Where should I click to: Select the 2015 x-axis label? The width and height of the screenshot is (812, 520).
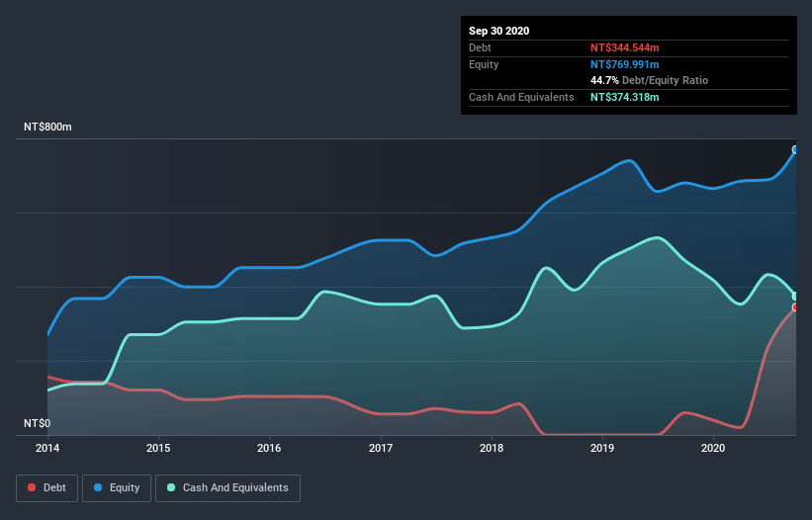[158, 448]
